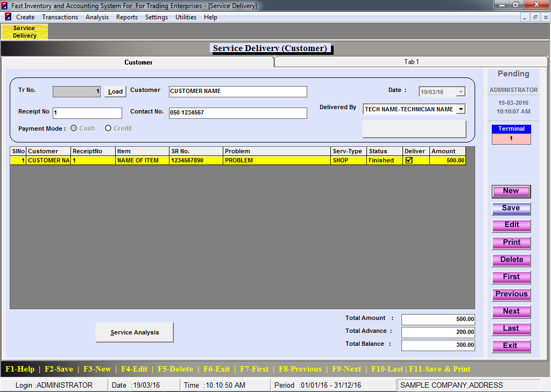Viewport: 551px width, 392px height.
Task: Select the Credit payment mode radio button
Action: 108,129
